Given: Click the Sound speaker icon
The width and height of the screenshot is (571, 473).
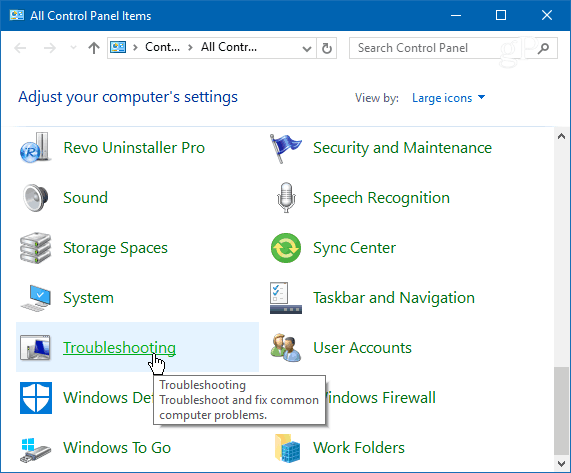Looking at the screenshot, I should tap(35, 198).
